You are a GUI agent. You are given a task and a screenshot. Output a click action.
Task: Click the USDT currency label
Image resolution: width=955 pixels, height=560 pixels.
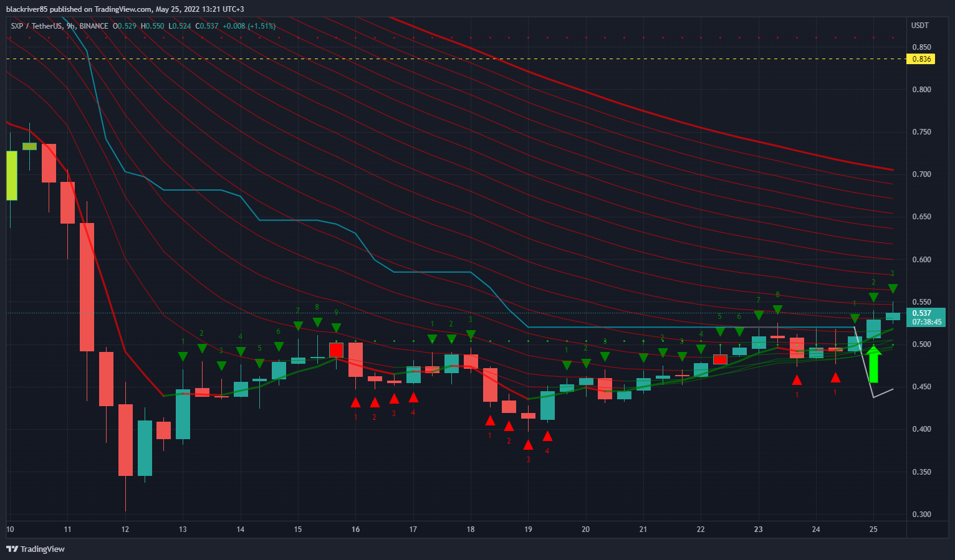[x=920, y=26]
